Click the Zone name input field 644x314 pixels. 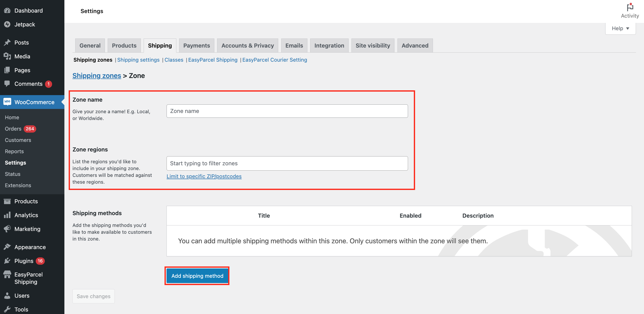(x=287, y=111)
